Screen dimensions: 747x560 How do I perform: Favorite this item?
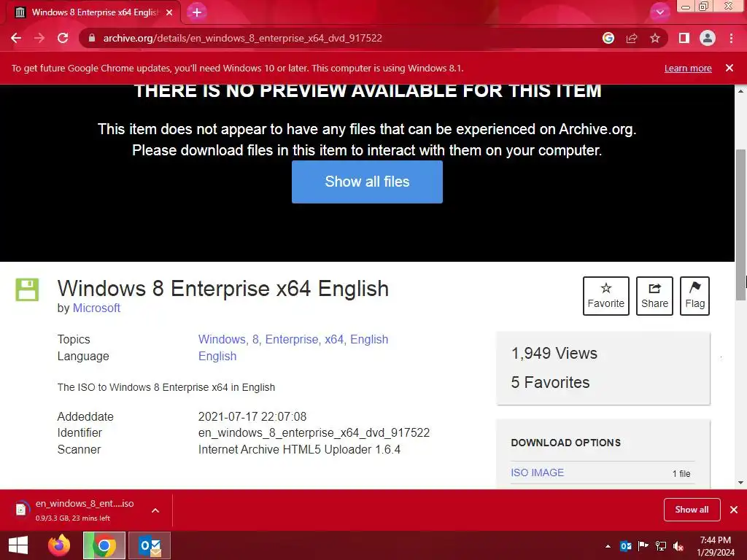(x=605, y=296)
